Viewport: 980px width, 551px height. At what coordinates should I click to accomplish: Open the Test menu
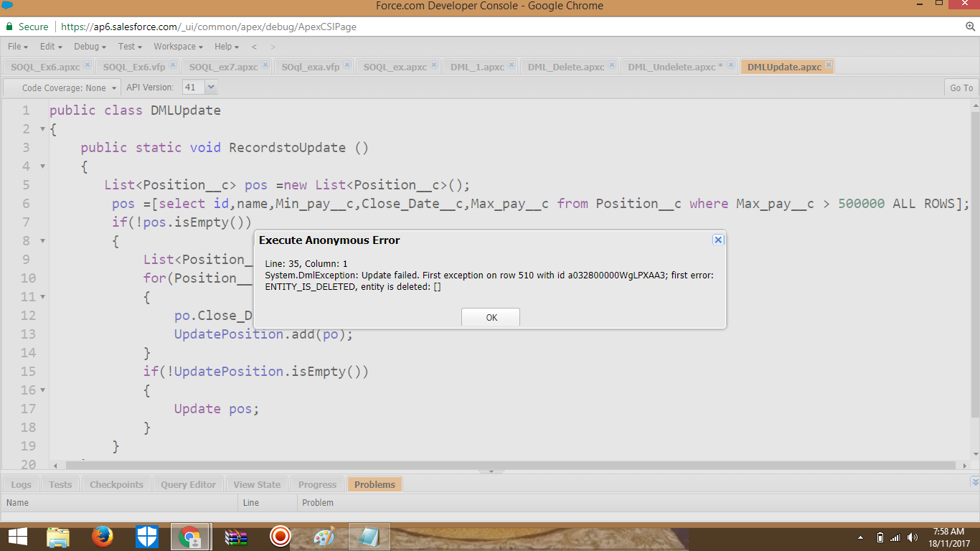[x=130, y=47]
